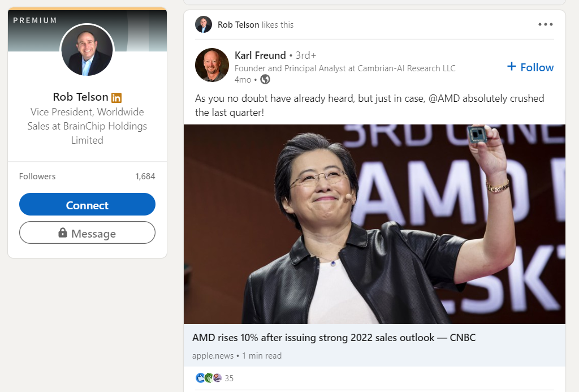This screenshot has width=579, height=392.
Task: Click the locked Message button
Action: [x=87, y=233]
